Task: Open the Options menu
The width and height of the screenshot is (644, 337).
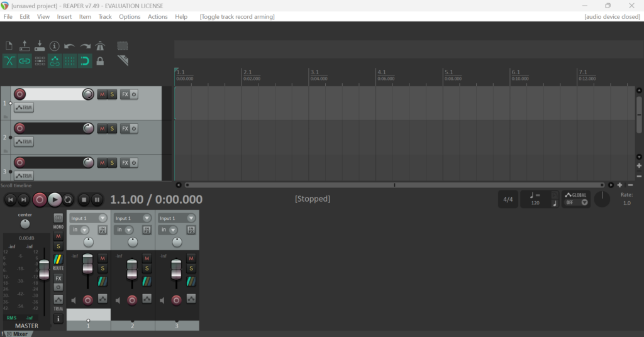Action: coord(130,16)
